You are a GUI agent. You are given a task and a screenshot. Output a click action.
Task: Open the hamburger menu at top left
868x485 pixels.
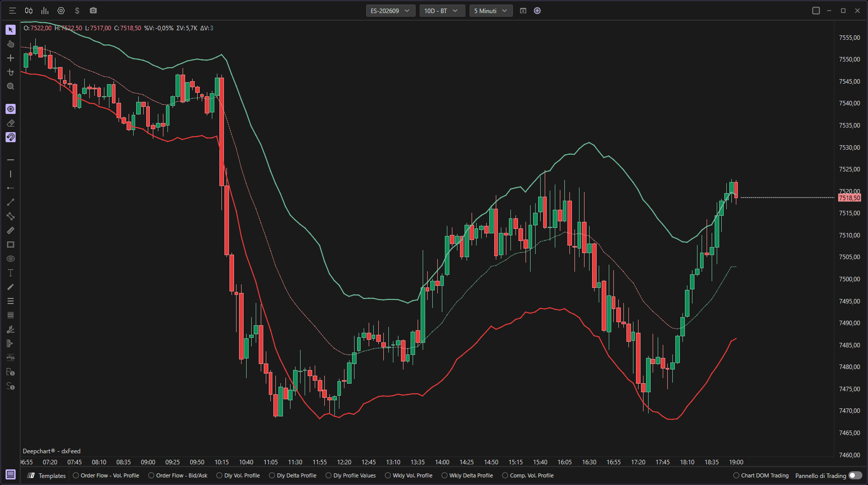(x=13, y=11)
